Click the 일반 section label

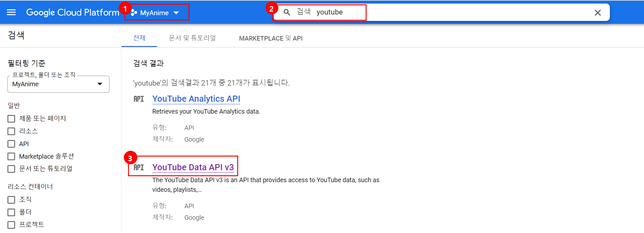(14, 106)
